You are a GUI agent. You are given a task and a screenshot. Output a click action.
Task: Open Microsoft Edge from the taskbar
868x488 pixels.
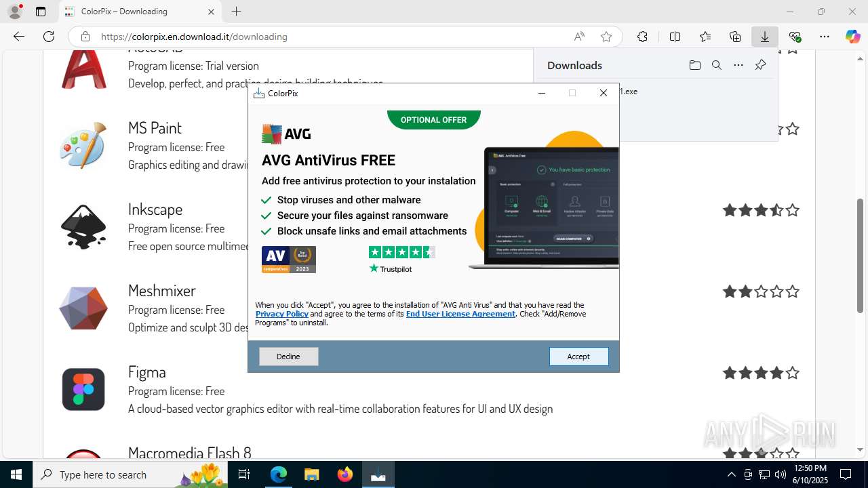[279, 474]
